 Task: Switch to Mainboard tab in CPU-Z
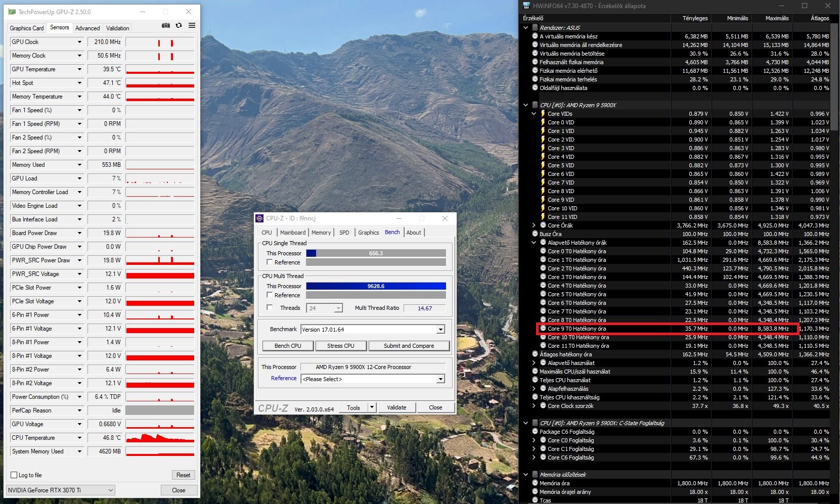point(293,233)
